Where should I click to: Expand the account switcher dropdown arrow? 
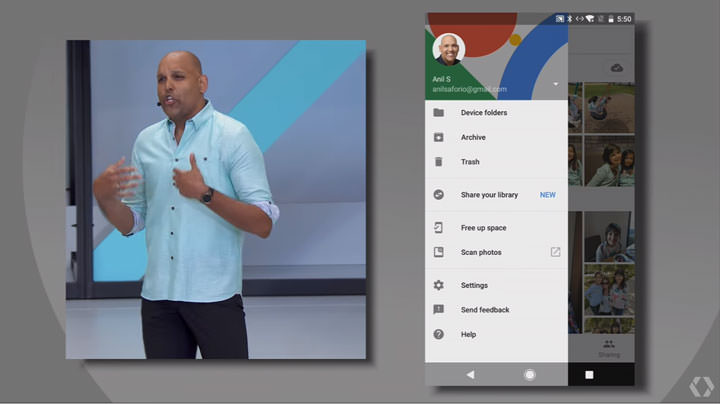pos(556,84)
